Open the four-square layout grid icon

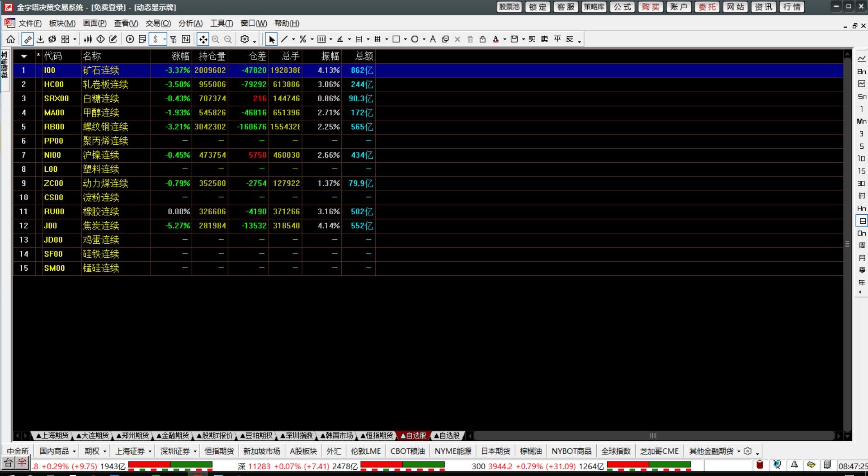(x=65, y=39)
